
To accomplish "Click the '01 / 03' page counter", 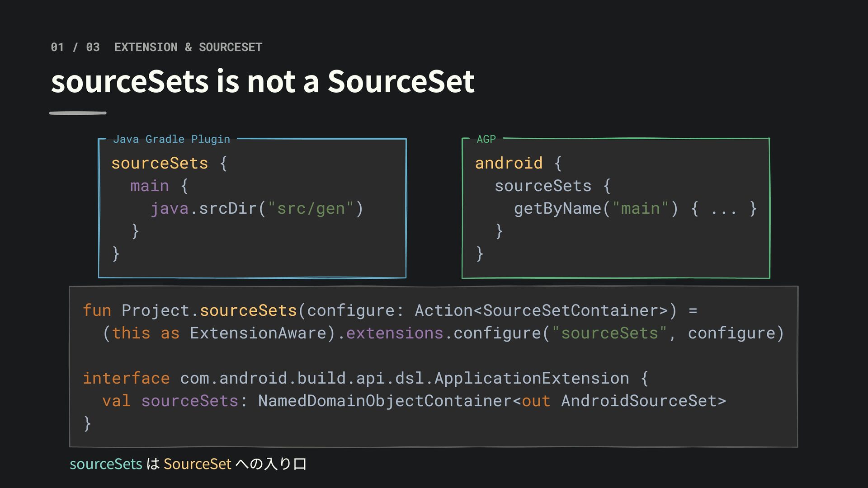I will [75, 47].
